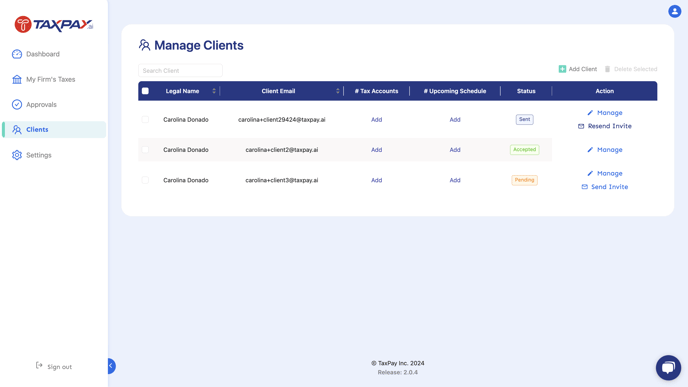Check the carolina+client29424 row checkbox
688x387 pixels.
145,119
